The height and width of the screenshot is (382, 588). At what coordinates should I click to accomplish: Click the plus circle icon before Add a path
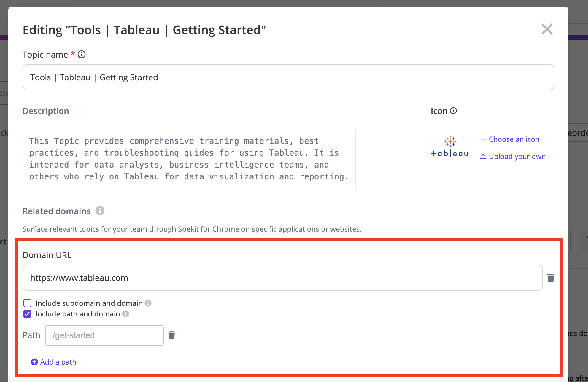(x=34, y=362)
